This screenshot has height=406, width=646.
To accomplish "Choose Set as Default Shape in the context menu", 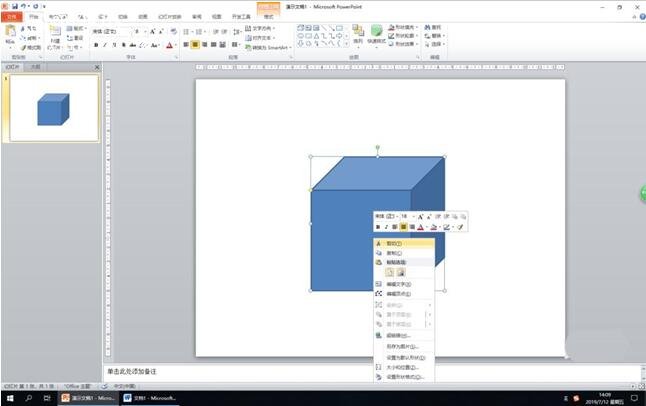I will (404, 357).
